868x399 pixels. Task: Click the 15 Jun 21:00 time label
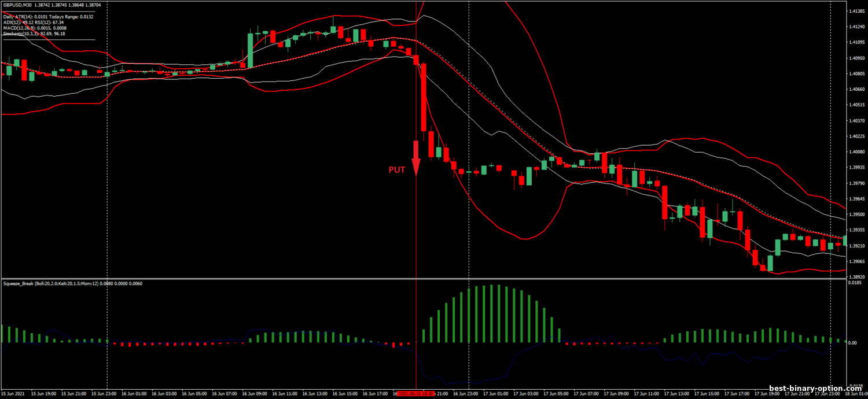[x=73, y=394]
